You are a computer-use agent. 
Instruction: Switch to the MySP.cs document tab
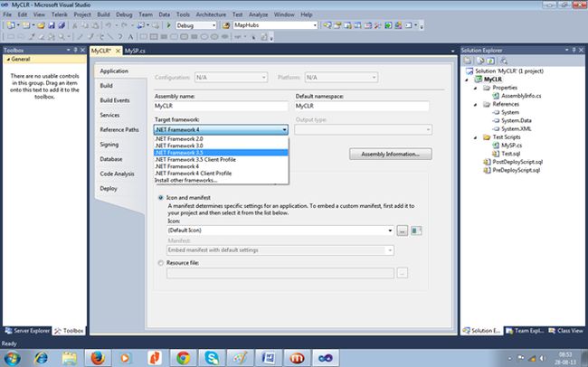click(x=135, y=51)
